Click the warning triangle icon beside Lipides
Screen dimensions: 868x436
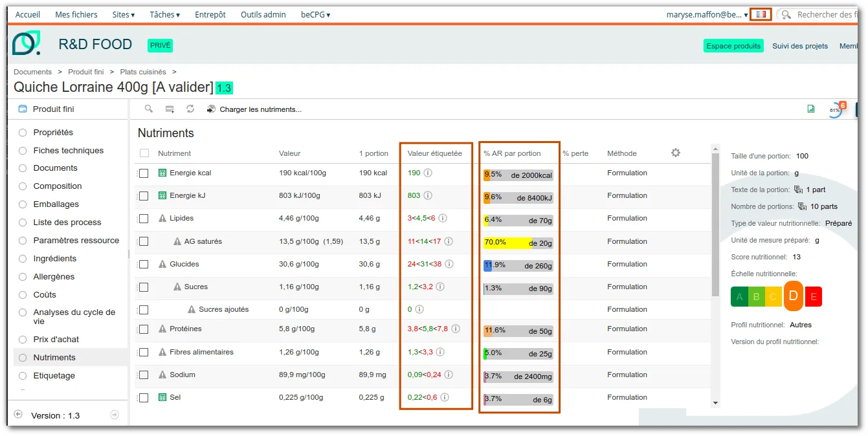[x=162, y=219]
